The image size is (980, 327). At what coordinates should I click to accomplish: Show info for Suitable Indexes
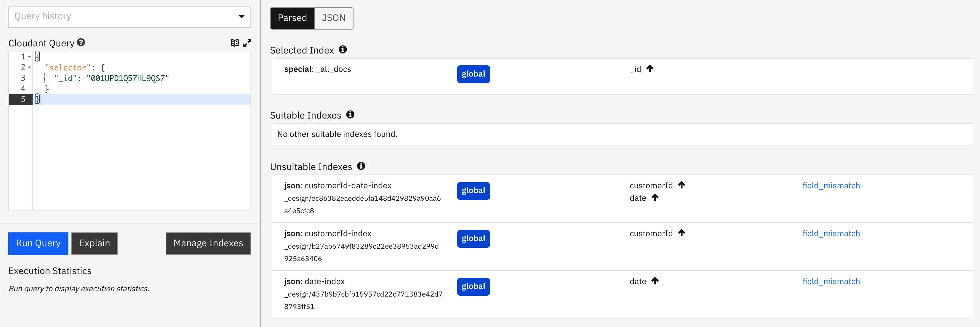coord(350,114)
